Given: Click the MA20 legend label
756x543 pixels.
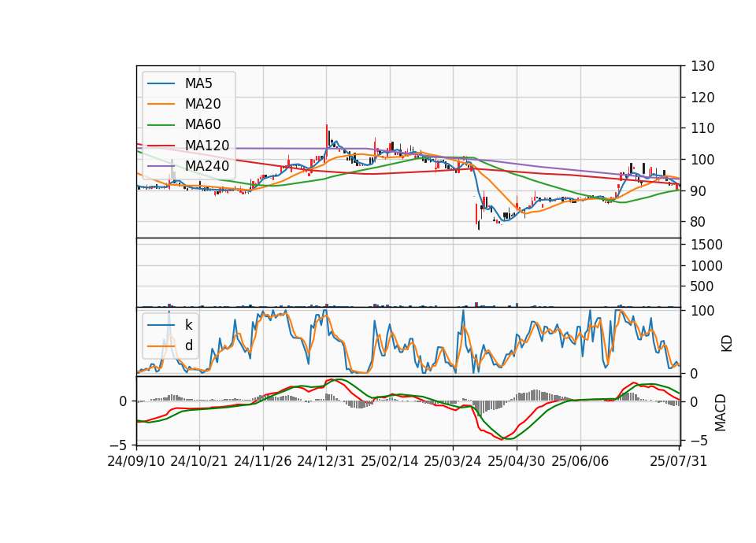Looking at the screenshot, I should [x=202, y=104].
